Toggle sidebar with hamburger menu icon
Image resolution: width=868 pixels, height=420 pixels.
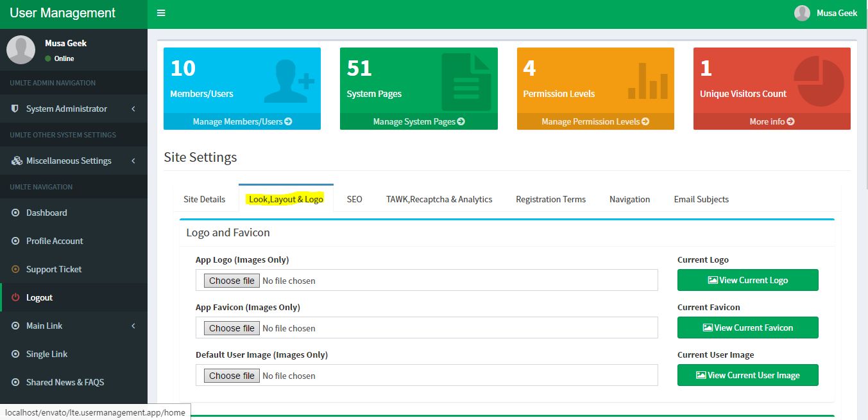tap(161, 13)
